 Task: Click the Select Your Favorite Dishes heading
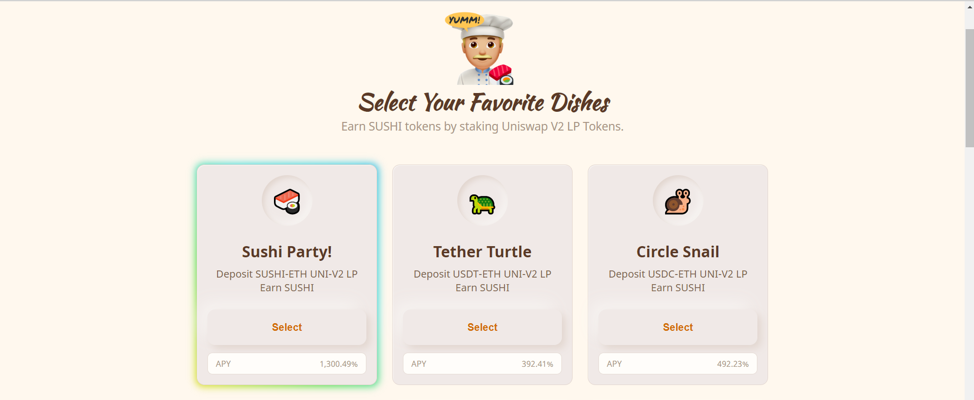[x=484, y=102]
